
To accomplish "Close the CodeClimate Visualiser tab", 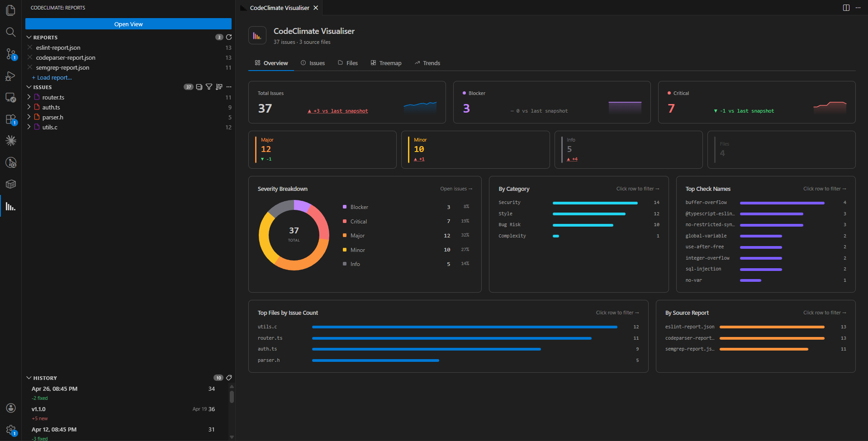I will click(x=316, y=8).
